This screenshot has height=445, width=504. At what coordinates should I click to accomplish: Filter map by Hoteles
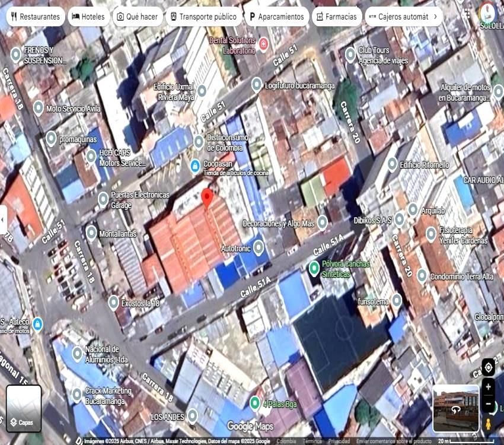tap(88, 17)
